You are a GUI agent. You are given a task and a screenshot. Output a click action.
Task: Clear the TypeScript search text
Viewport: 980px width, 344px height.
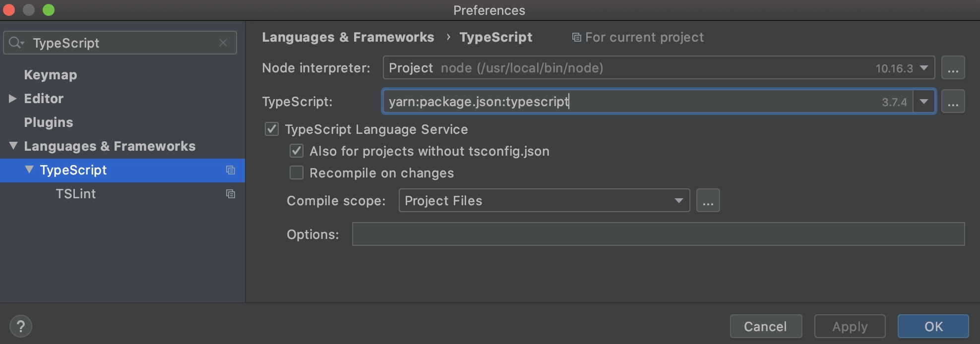pos(223,43)
